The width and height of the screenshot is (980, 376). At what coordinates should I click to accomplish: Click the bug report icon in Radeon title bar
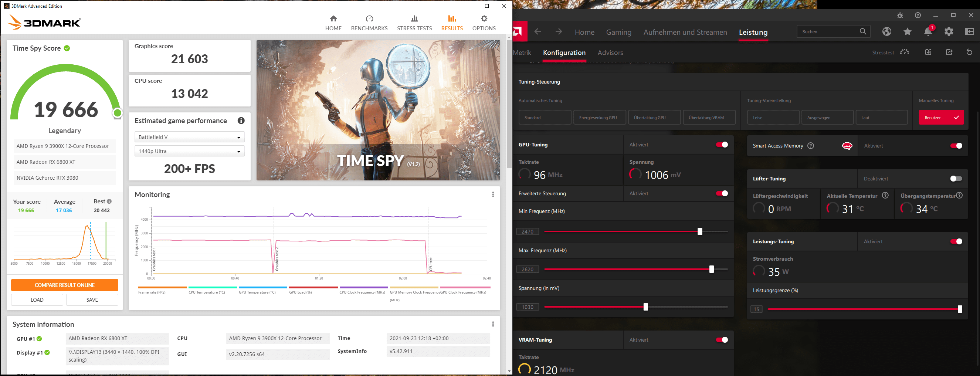(900, 15)
